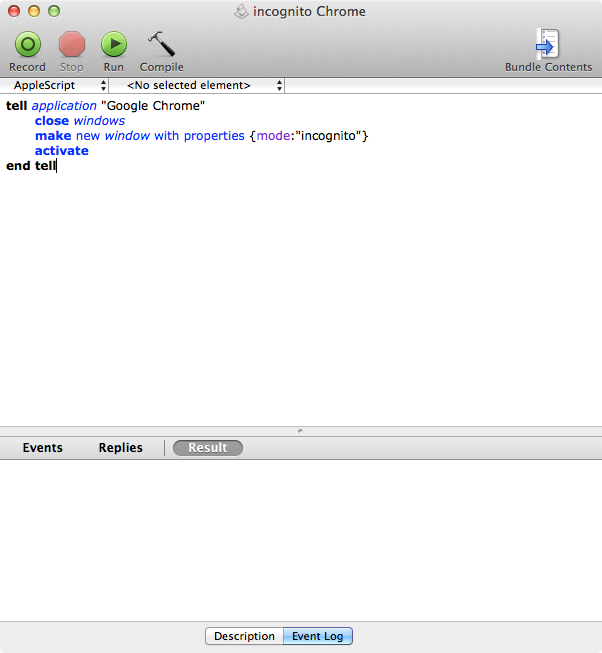Click the "end tell" line

tap(31, 166)
